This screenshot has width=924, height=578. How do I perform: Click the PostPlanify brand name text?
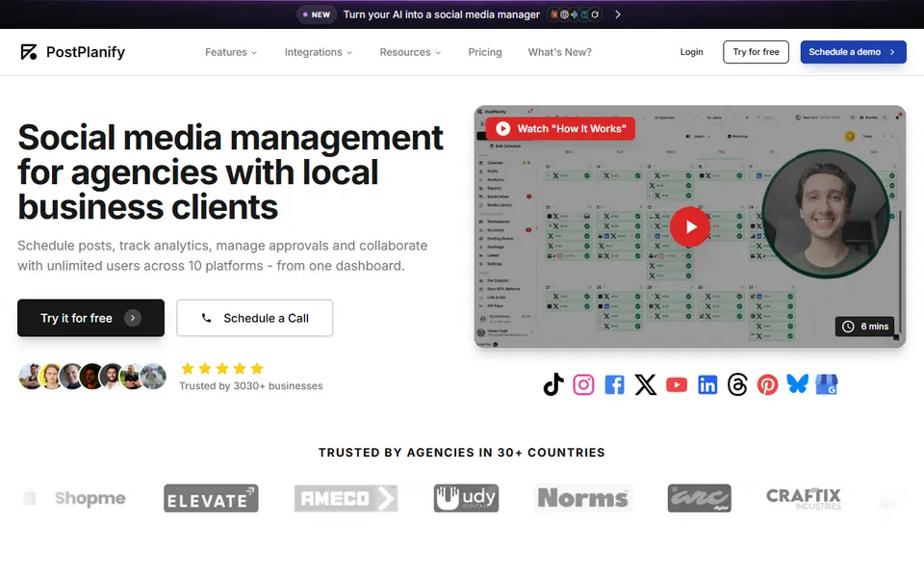[x=86, y=52]
